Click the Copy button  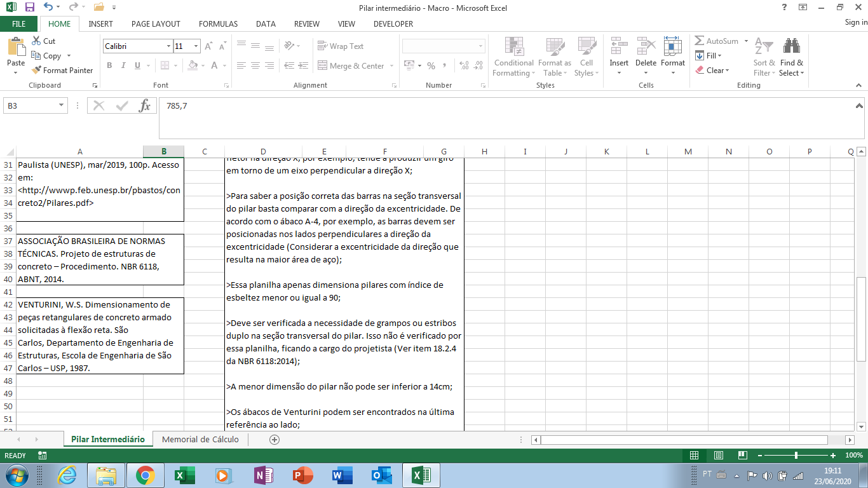[46, 56]
